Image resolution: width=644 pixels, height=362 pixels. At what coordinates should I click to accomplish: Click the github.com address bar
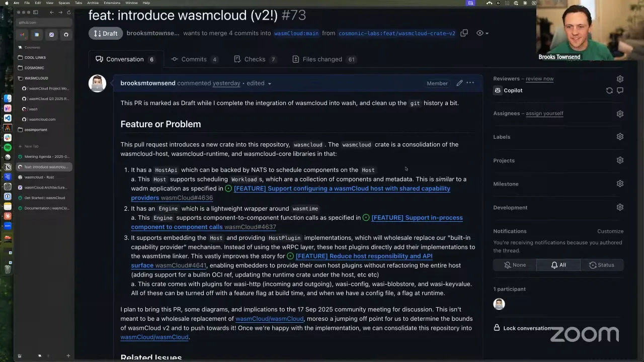tap(44, 23)
